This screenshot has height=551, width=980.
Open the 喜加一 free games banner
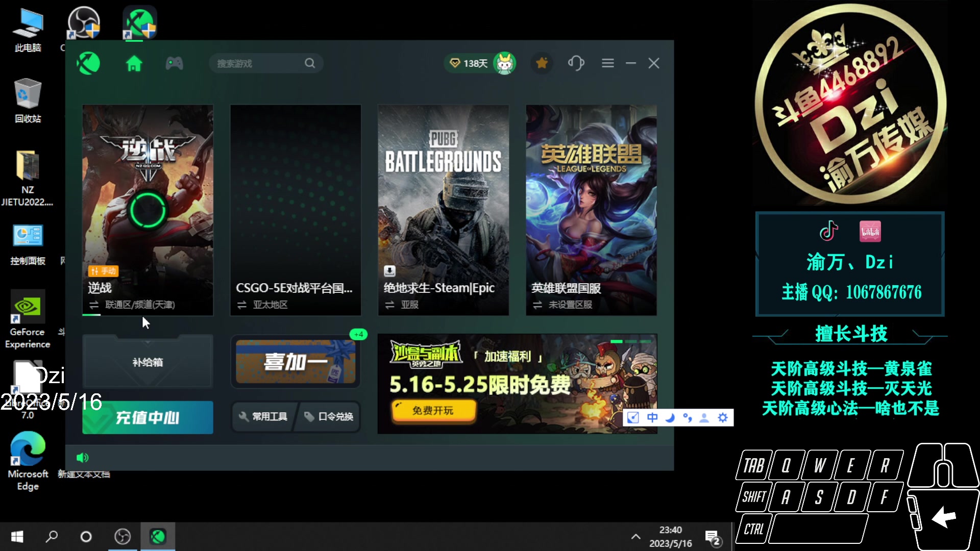point(296,362)
